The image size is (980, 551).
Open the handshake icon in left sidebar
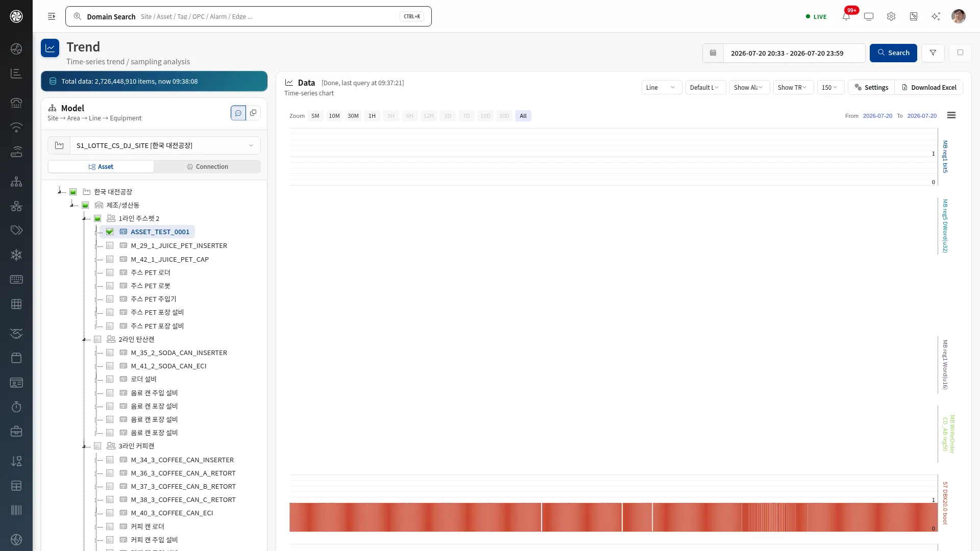[x=16, y=333]
